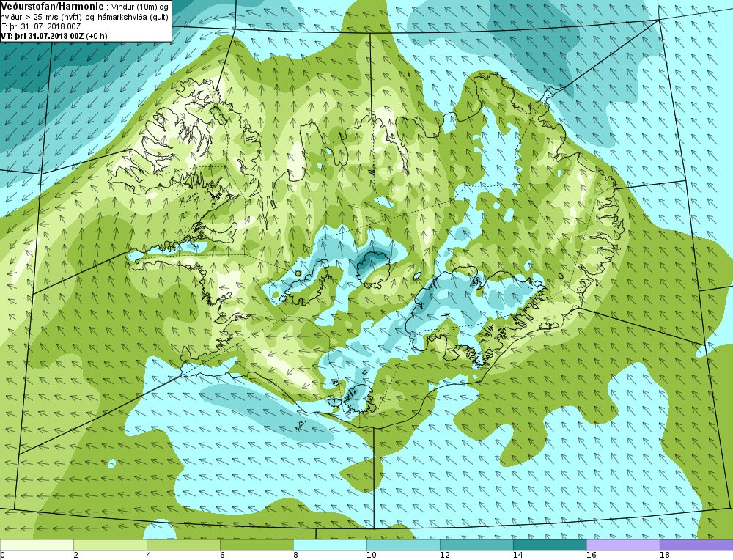Click the 'VT: þri 31.07.2018 00Z (+0 h)' line
The image size is (733, 560).
click(54, 36)
